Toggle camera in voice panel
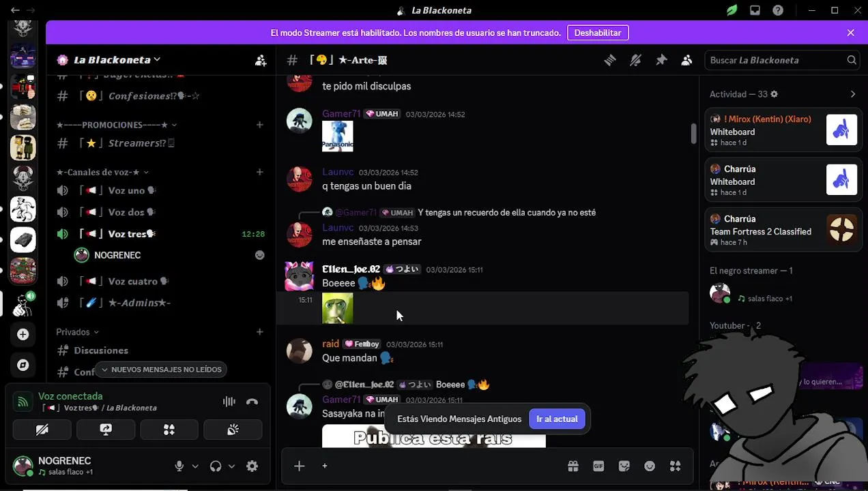The image size is (868, 491). (42, 430)
